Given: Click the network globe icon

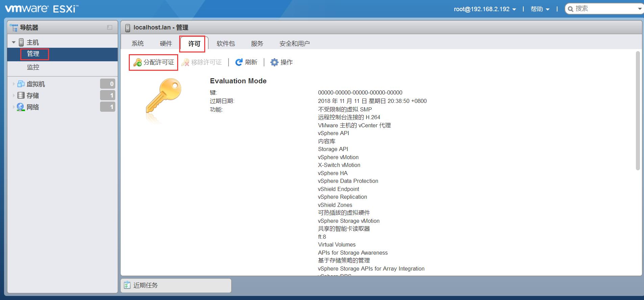Looking at the screenshot, I should click(21, 107).
